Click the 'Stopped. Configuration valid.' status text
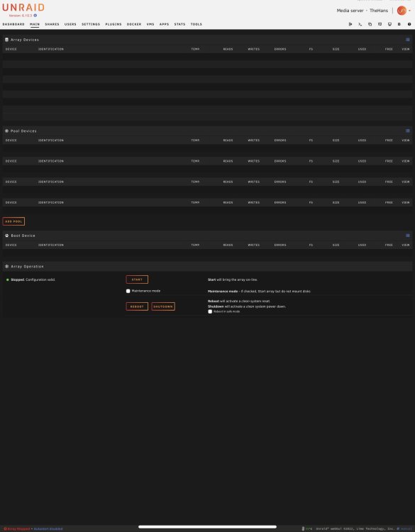The image size is (415, 532). point(33,280)
